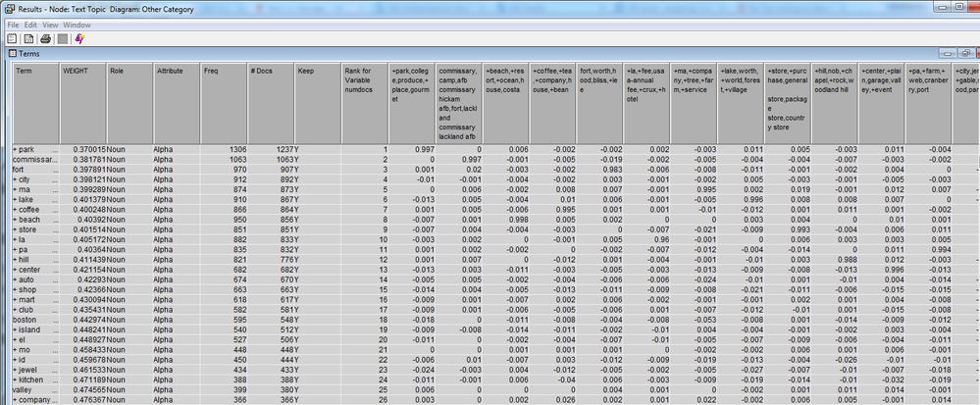Select the '+ coffee' term cell
Viewport: 980px width, 405px height.
[28, 209]
